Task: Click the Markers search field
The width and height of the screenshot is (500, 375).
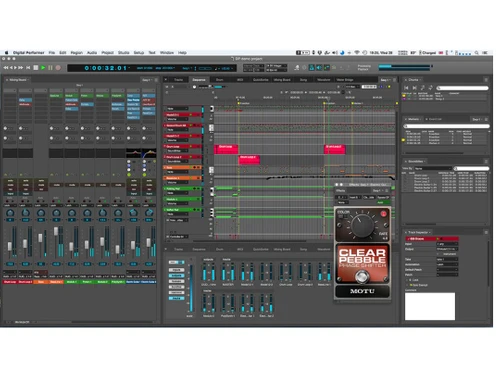Action: pos(446,126)
